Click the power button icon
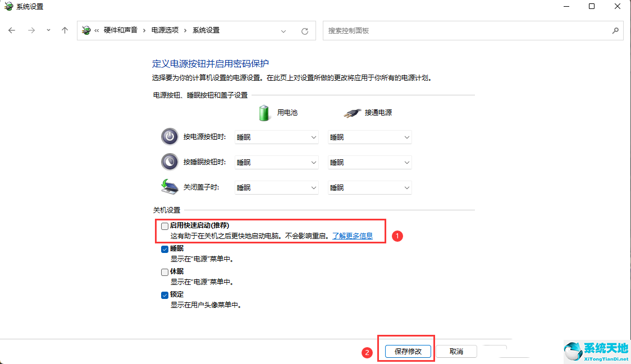The height and width of the screenshot is (364, 631). point(170,137)
